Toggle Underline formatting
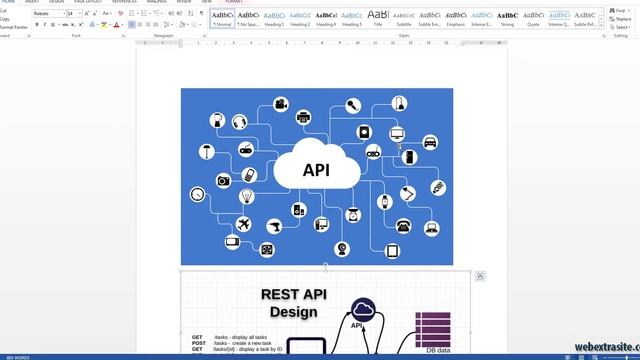640x360 pixels. [x=53, y=25]
